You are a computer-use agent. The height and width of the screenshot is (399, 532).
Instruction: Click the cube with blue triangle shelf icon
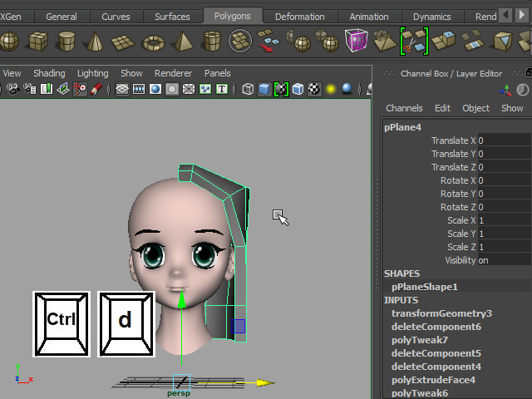click(502, 42)
